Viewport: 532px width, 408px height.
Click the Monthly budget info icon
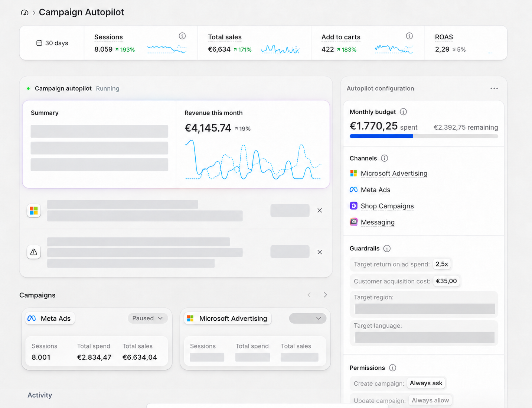pos(404,112)
